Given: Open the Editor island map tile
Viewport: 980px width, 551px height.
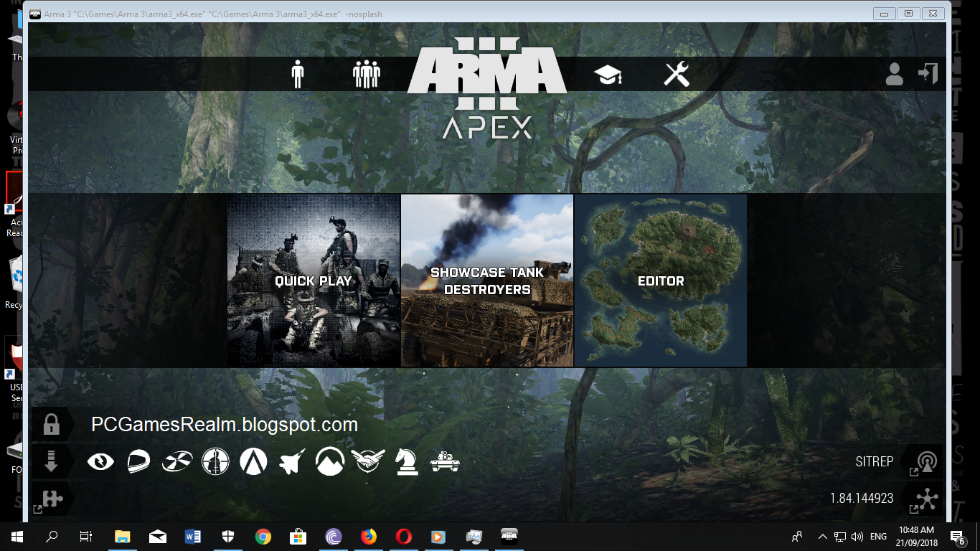Looking at the screenshot, I should pos(661,281).
